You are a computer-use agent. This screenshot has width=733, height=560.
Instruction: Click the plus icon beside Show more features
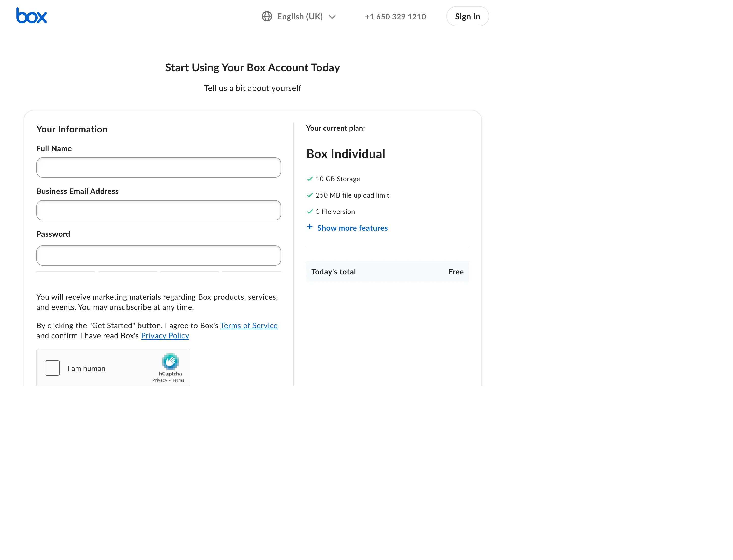coord(310,227)
